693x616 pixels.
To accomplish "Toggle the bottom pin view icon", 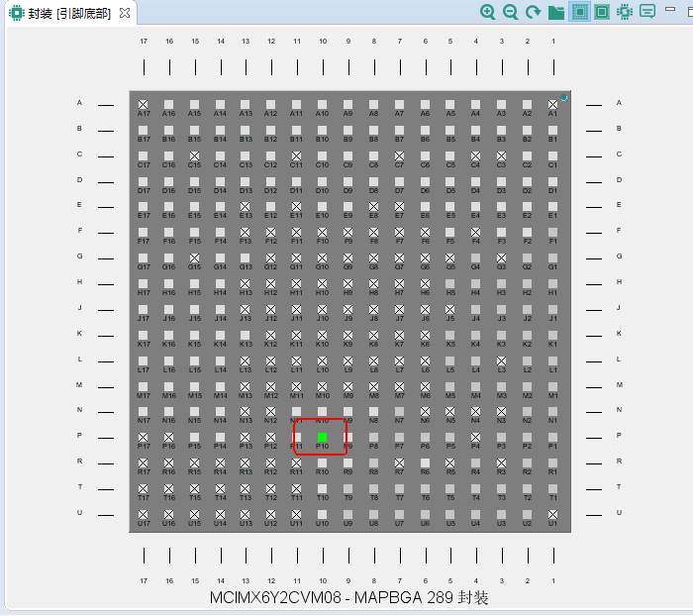I will click(x=580, y=12).
